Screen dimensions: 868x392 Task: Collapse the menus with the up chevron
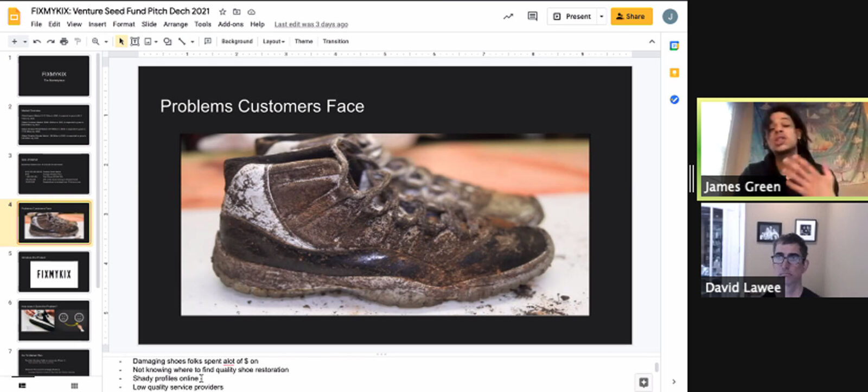tap(652, 41)
